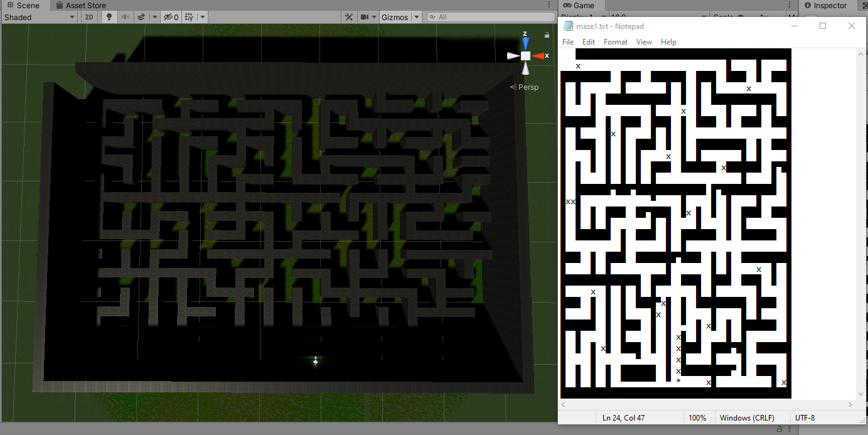Click the asterisk character in maze text
Screen dimensions: 868x435
point(678,381)
